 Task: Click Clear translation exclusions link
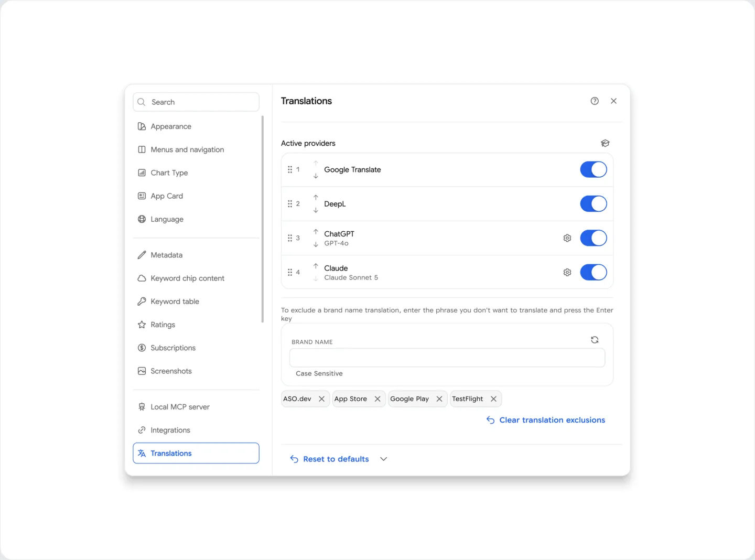tap(546, 420)
